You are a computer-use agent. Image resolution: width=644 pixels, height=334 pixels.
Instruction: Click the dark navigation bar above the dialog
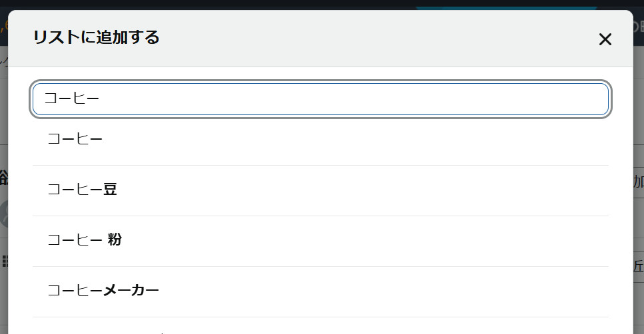click(x=200, y=4)
